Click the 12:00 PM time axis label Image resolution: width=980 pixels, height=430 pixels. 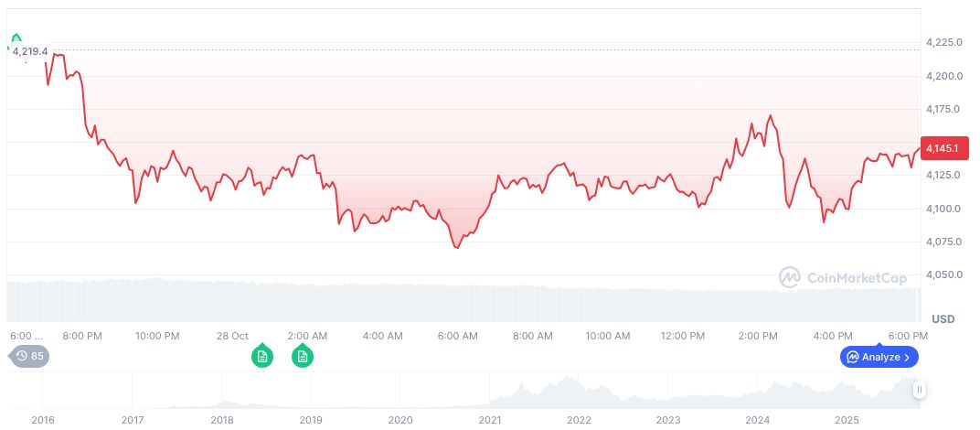[682, 336]
